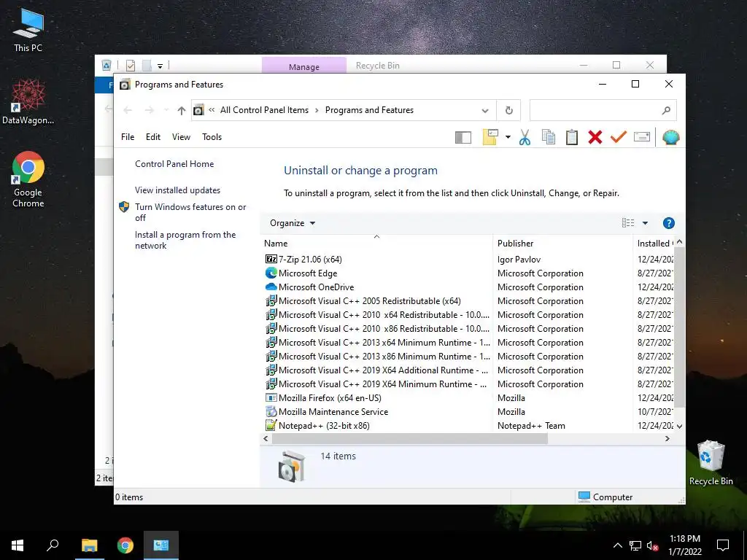Click the muted volume tray icon

coord(652,545)
